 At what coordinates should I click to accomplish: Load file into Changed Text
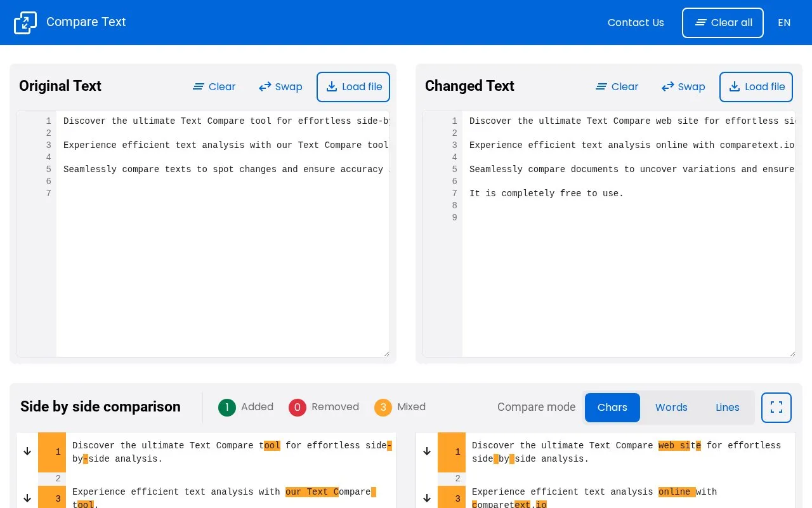point(756,87)
